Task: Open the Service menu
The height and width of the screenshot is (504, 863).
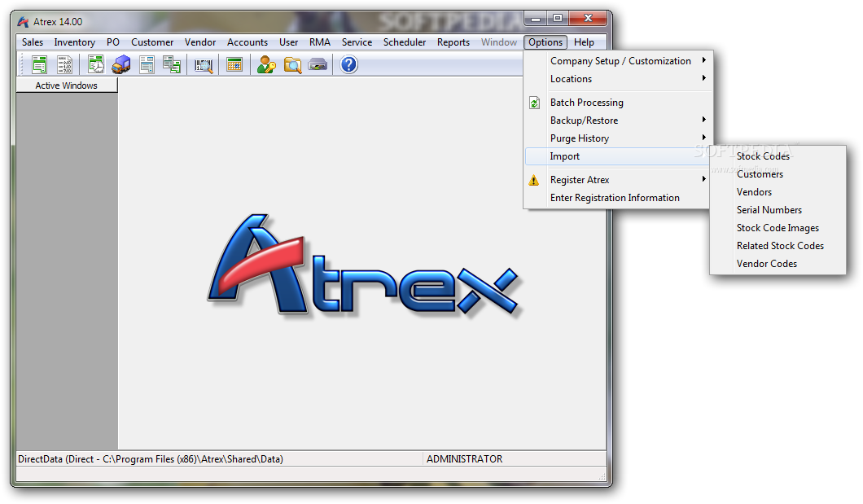Action: pos(357,42)
